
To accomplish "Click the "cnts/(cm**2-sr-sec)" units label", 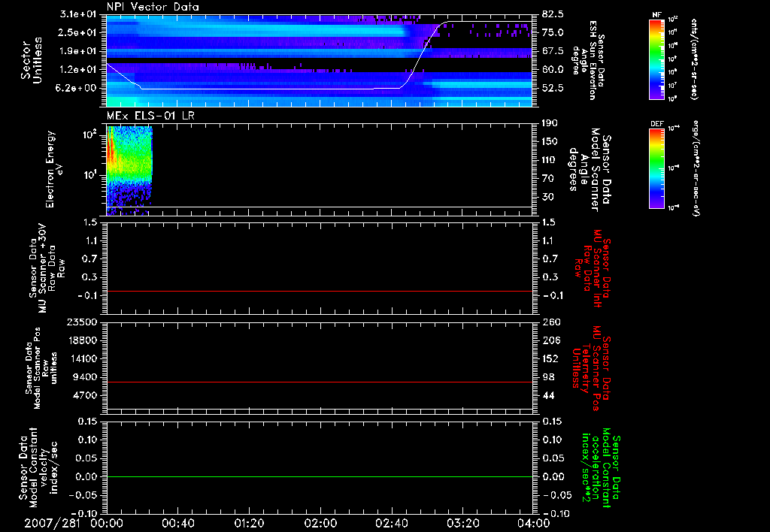I will [x=693, y=59].
